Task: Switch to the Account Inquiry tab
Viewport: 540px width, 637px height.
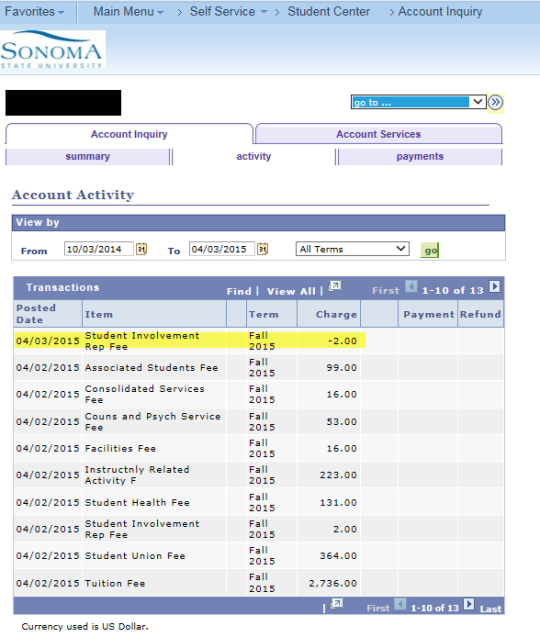Action: tap(129, 134)
